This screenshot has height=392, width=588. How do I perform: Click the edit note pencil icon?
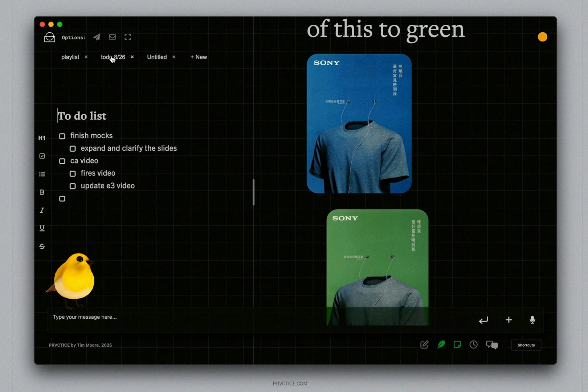click(x=424, y=345)
